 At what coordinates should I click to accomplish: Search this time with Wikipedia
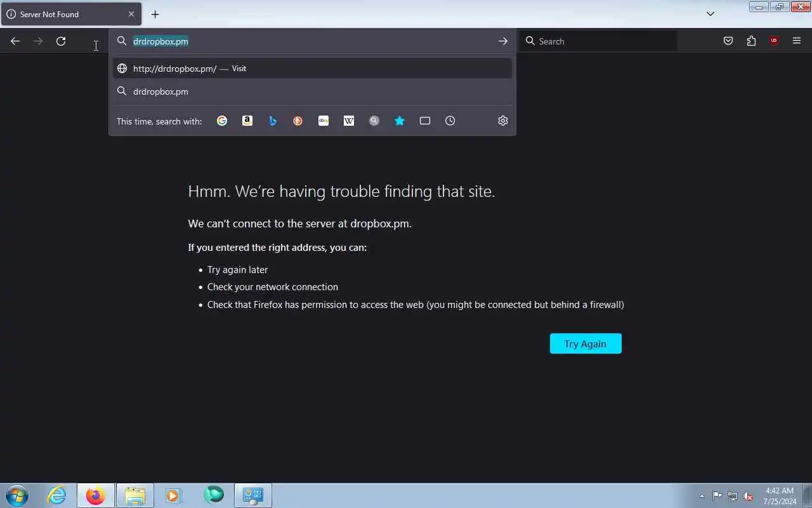(x=349, y=121)
